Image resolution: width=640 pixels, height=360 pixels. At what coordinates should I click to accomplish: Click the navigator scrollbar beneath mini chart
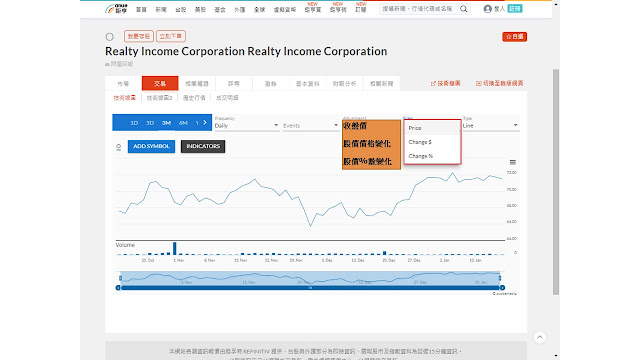310,288
